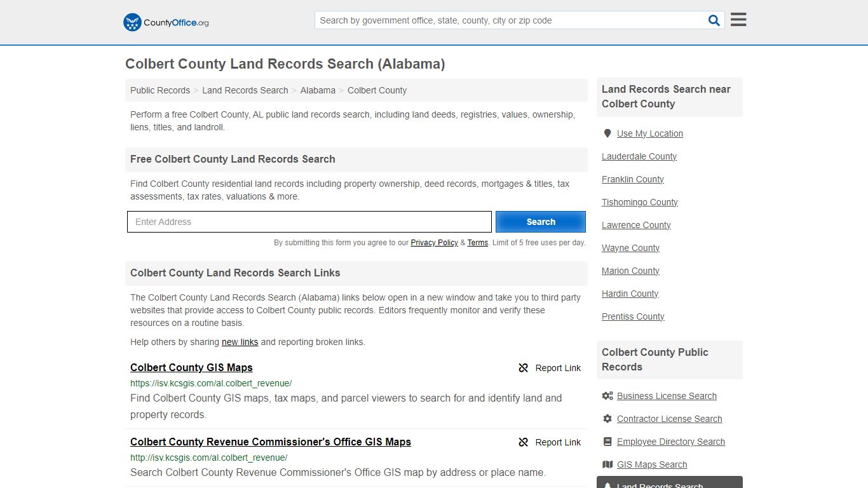Click Report Link text for Colbert County GIS Maps
This screenshot has height=488, width=868.
[558, 368]
